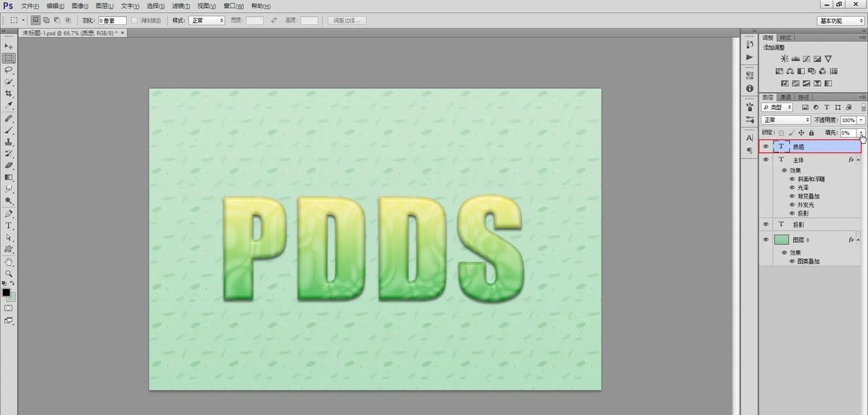
Task: Open the layer filter 类型 dropdown
Action: point(777,107)
